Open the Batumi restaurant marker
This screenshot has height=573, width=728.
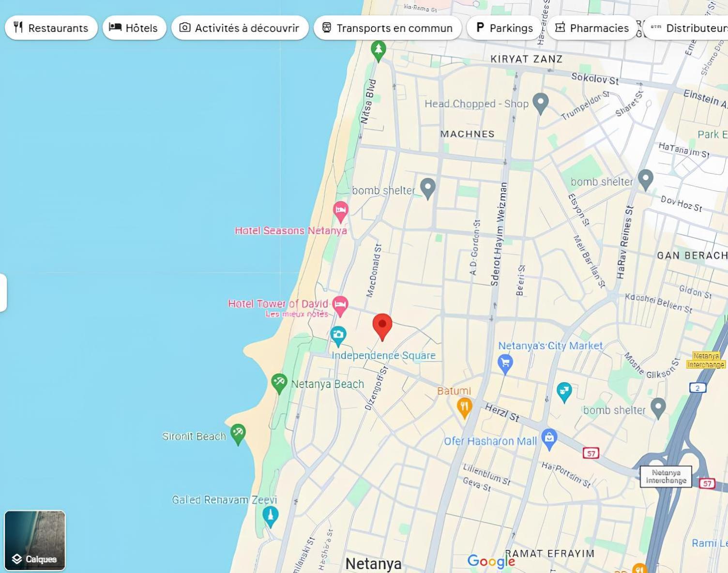tap(465, 408)
